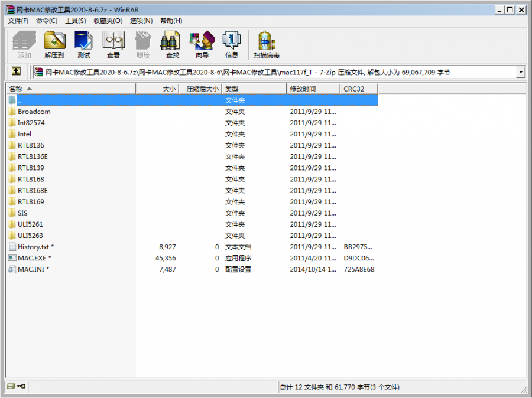Open the File (文件) menu
The height and width of the screenshot is (398, 532).
click(x=18, y=21)
